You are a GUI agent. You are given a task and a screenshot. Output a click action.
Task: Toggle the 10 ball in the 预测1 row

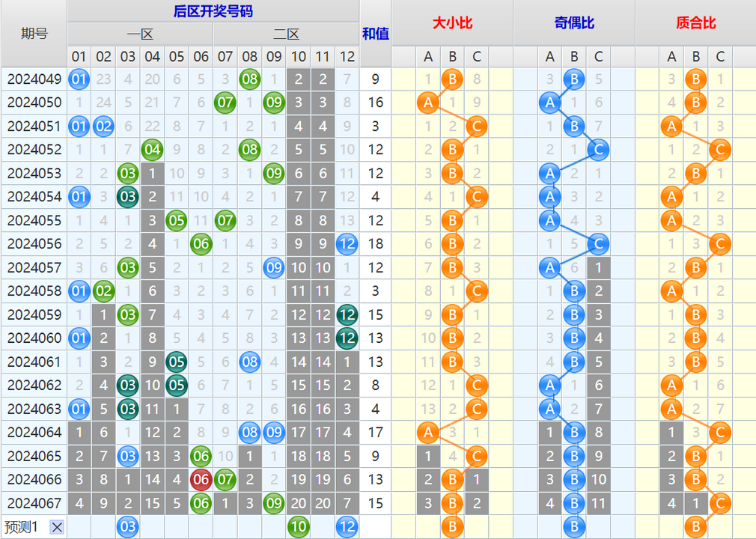(299, 527)
